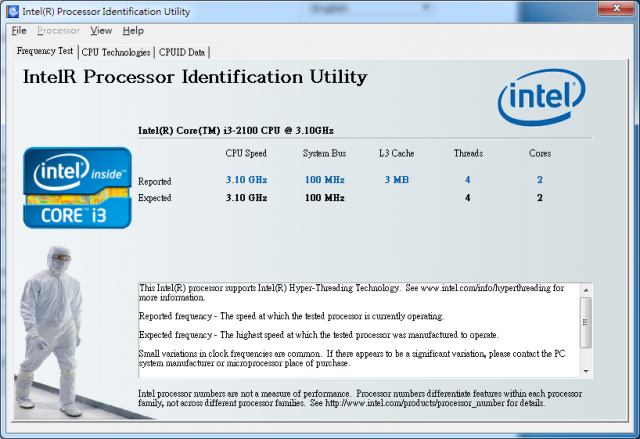Click the reported Threads value 4
This screenshot has height=439, width=640.
468,180
